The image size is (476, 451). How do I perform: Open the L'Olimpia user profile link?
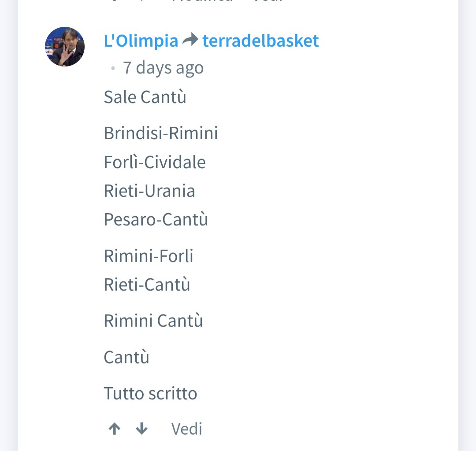(141, 41)
